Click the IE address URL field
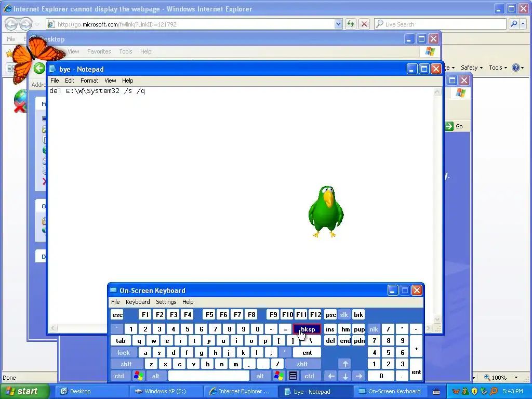 [x=195, y=24]
